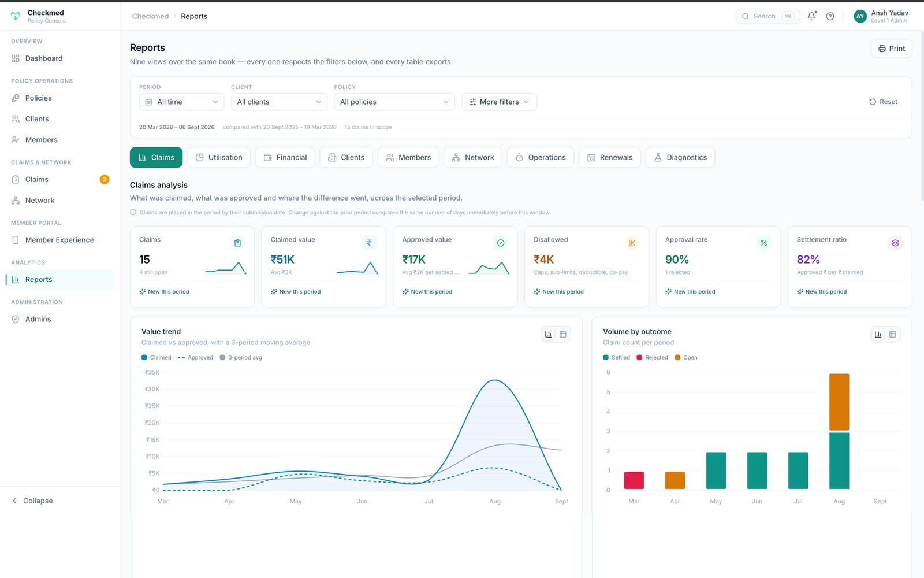Go to Member Experience in sidebar

pyautogui.click(x=60, y=240)
